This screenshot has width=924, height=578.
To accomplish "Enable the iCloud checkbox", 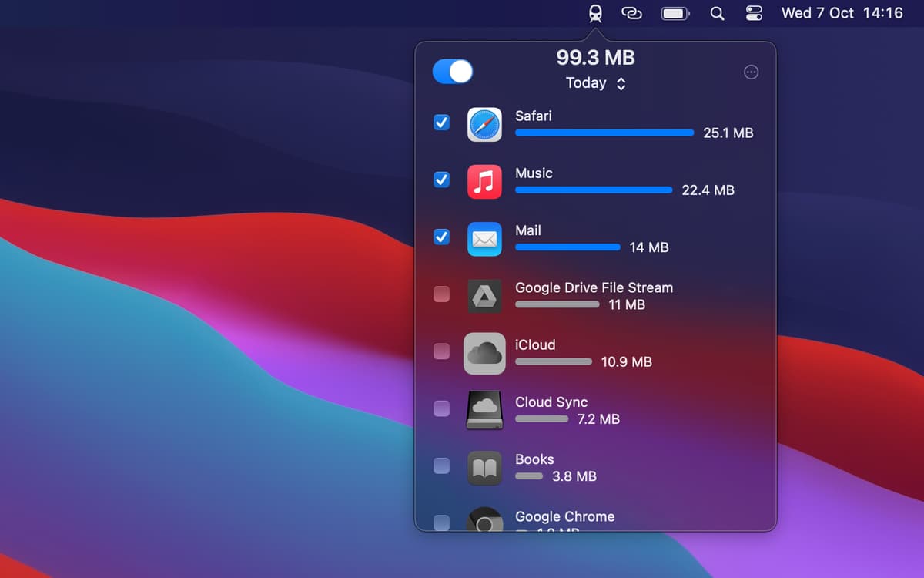I will [442, 351].
